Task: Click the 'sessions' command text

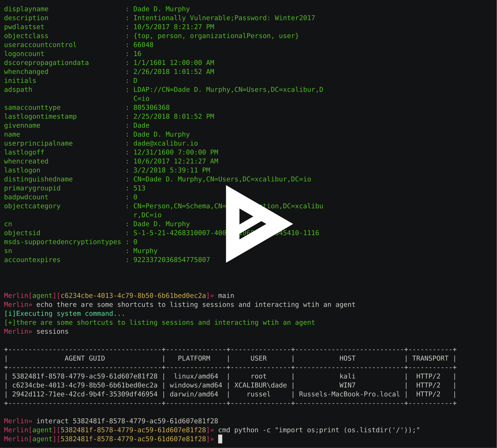Action: click(x=52, y=332)
